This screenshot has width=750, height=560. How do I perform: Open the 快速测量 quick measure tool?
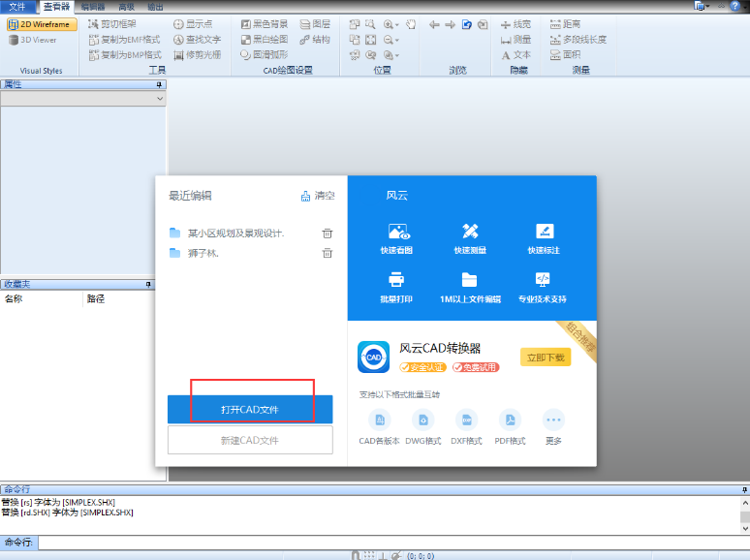click(470, 232)
